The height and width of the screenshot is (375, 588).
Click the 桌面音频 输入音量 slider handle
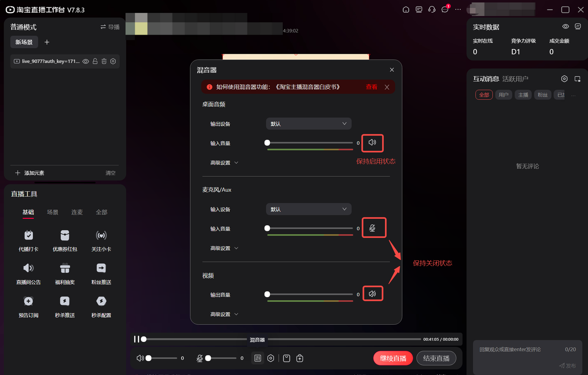pyautogui.click(x=267, y=143)
